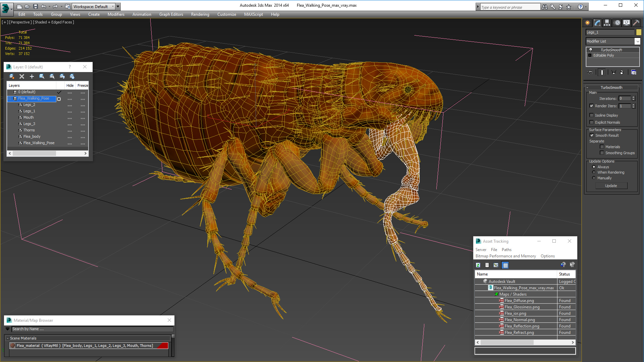Select When Rendering radio button
The height and width of the screenshot is (362, 644).
(594, 172)
